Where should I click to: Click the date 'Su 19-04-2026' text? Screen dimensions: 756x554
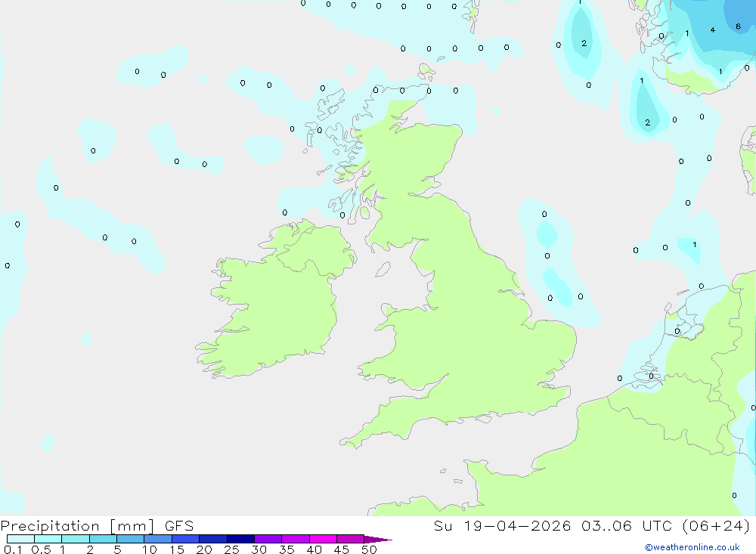click(502, 525)
